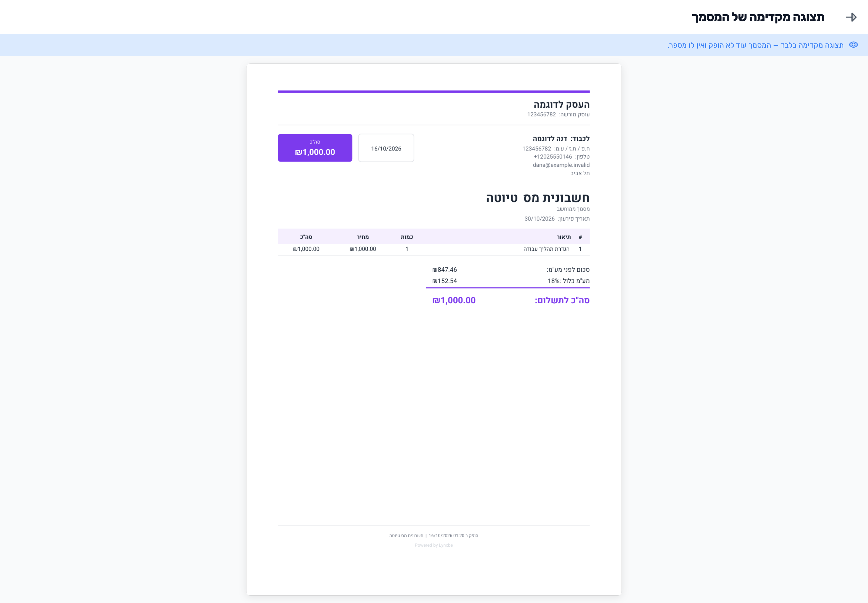Screen dimensions: 868x603
Task: Click the VAT amount ₪152.54
Action: [445, 281]
